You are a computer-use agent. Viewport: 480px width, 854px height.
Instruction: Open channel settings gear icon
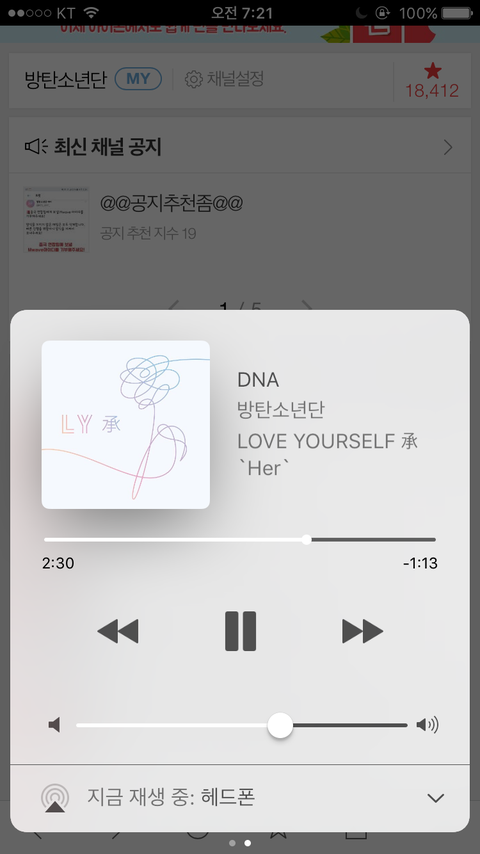tap(193, 80)
